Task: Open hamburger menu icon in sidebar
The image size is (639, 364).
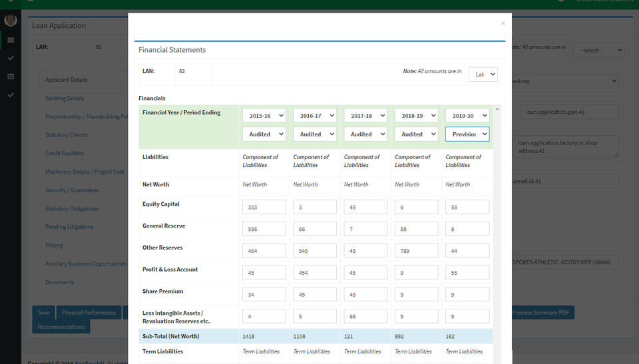Action: click(x=11, y=40)
